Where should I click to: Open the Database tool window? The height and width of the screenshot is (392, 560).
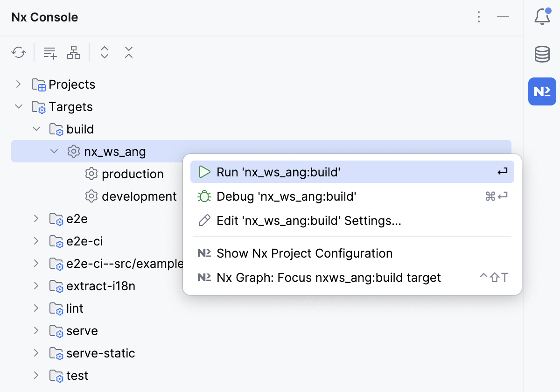[x=542, y=54]
